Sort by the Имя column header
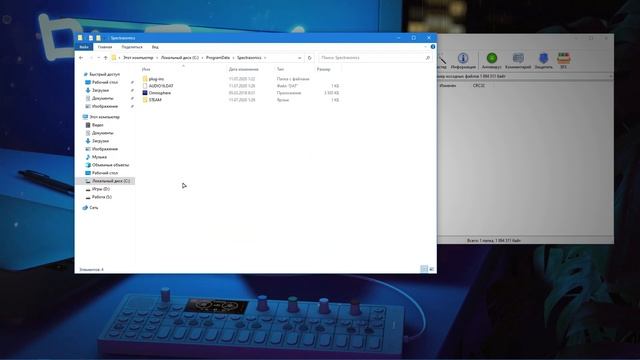 pyautogui.click(x=146, y=69)
